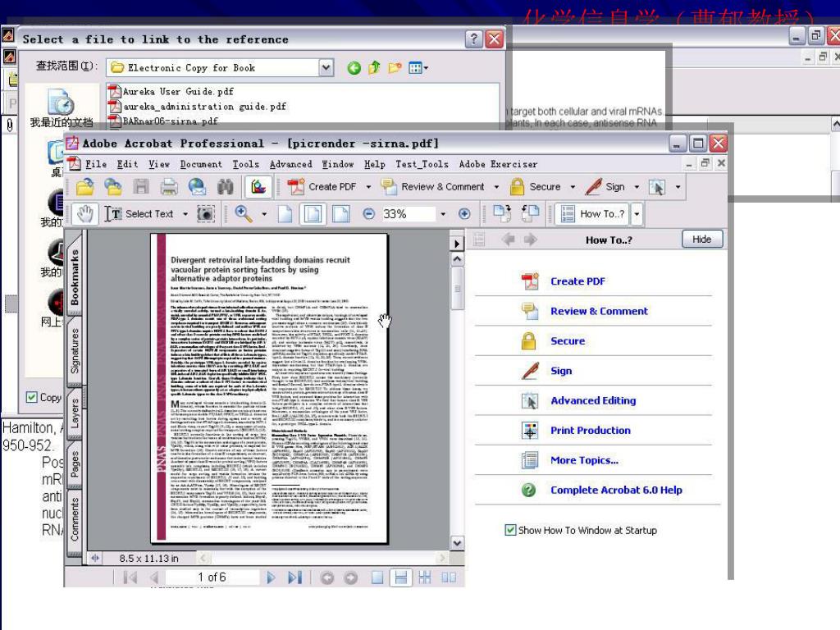
Task: Click the Select Object tool icon
Action: point(657,186)
